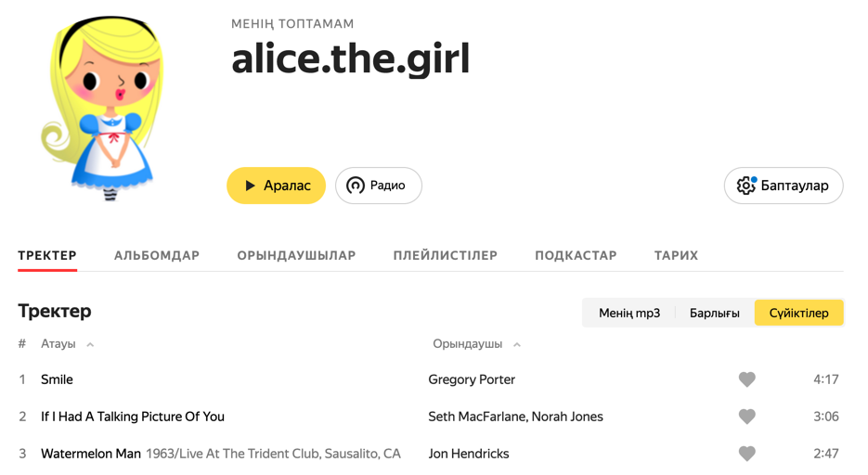Select the Сүйіктілер filter
Viewport: 868px width, 475px height.
(798, 313)
